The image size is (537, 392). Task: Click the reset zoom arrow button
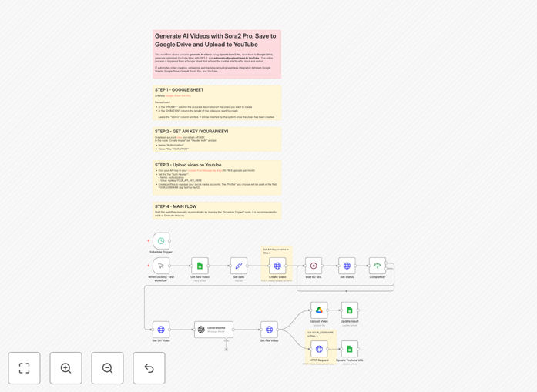tap(149, 368)
